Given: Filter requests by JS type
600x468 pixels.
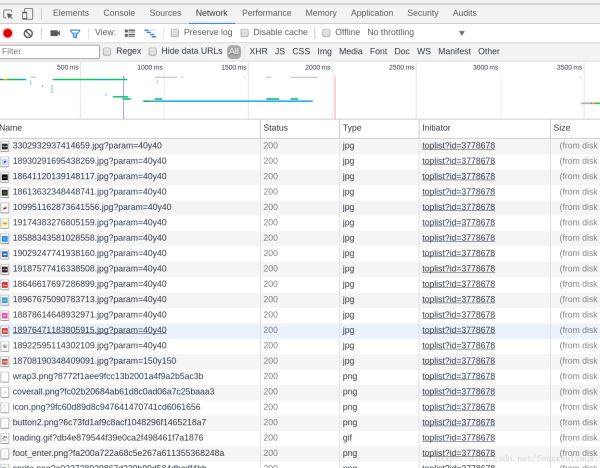Looking at the screenshot, I should [x=280, y=51].
